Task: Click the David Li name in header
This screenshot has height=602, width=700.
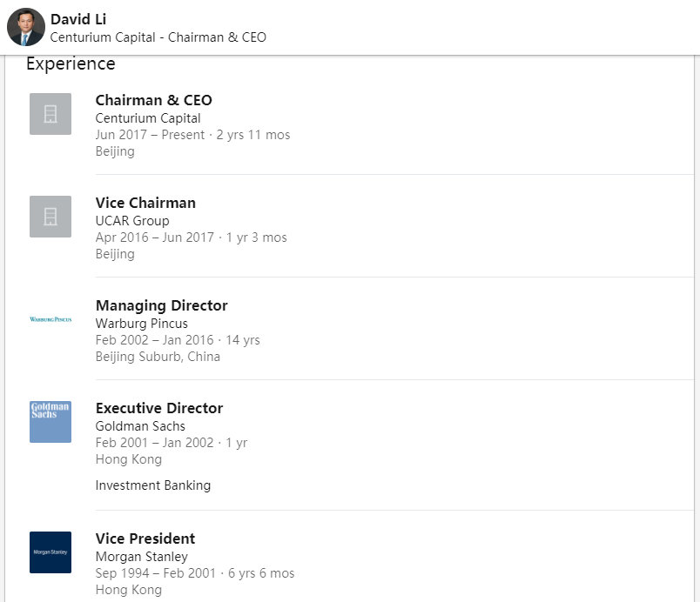Action: pyautogui.click(x=78, y=19)
